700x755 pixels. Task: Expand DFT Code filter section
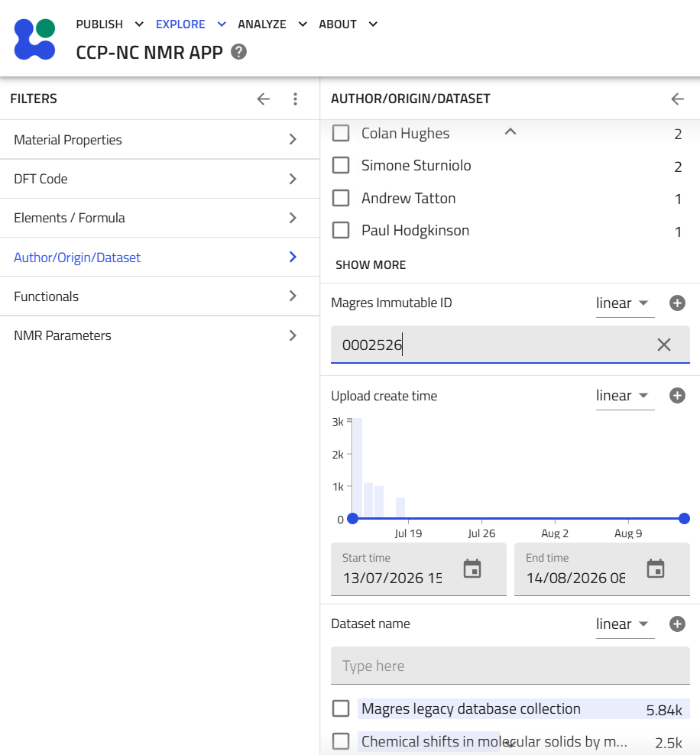(160, 179)
